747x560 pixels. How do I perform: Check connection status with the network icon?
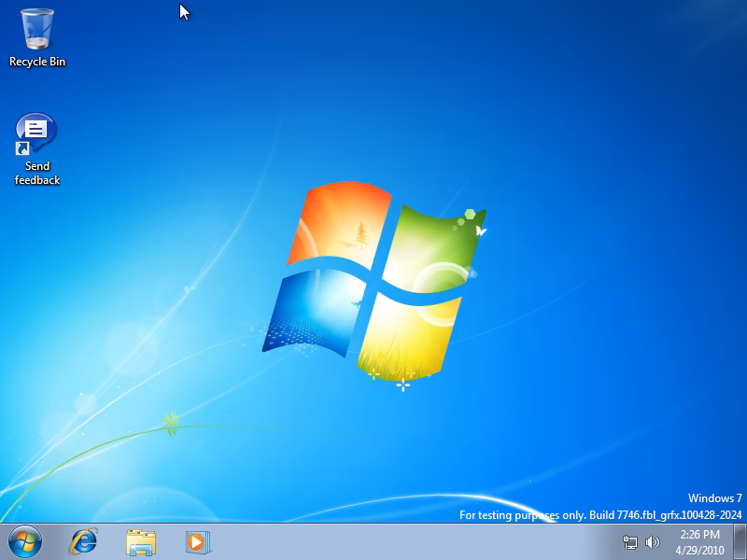tap(627, 541)
